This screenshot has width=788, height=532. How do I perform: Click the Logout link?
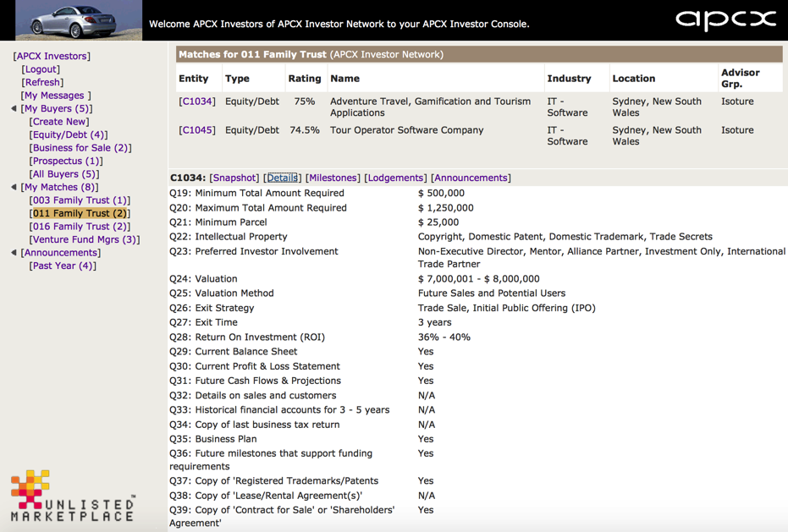point(41,69)
